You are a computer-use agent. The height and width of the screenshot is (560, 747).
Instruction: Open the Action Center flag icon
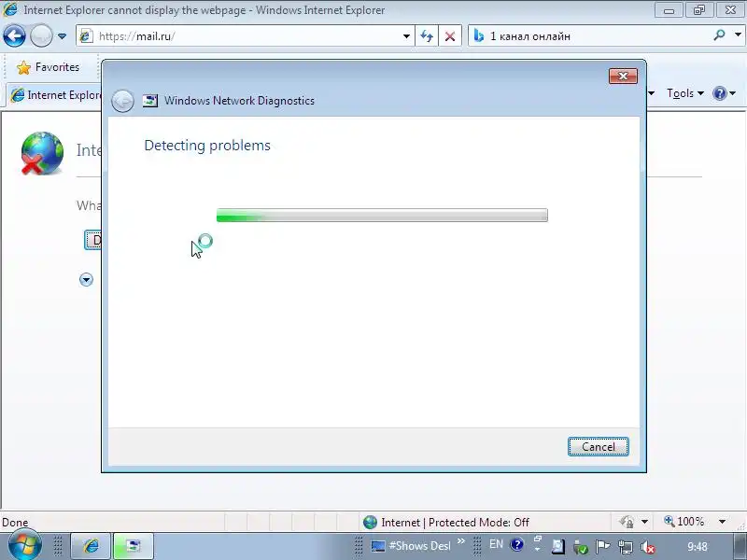(x=602, y=547)
